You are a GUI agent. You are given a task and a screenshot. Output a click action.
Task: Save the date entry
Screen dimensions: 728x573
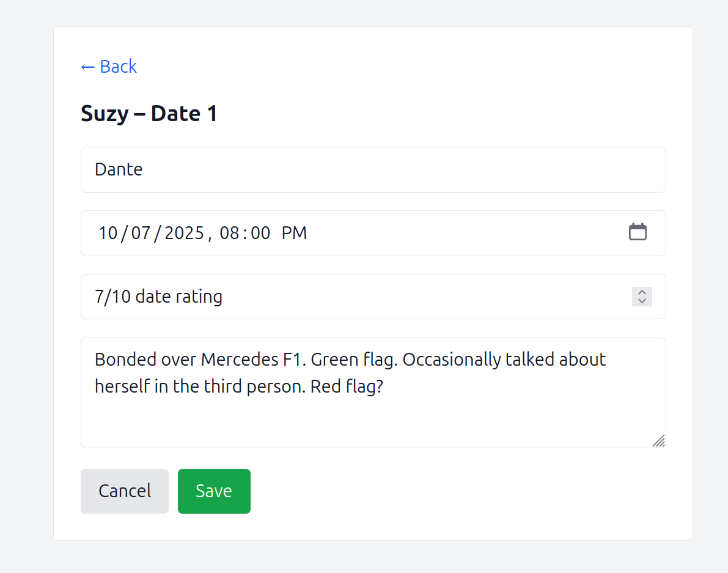pos(214,491)
